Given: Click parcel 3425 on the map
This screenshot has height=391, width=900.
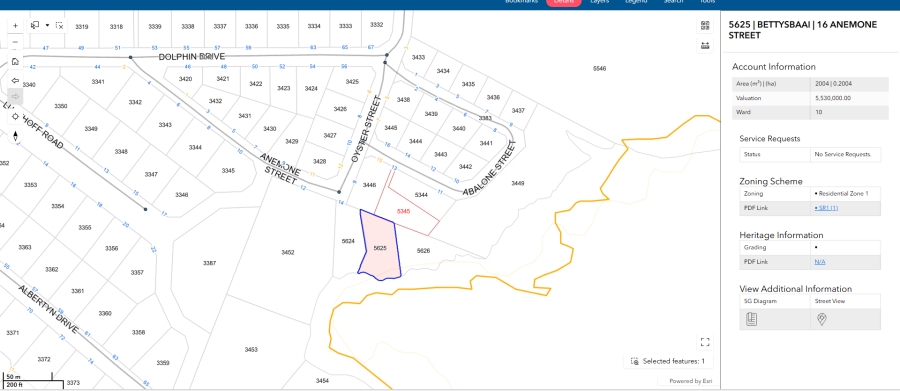Looking at the screenshot, I should pos(352,82).
